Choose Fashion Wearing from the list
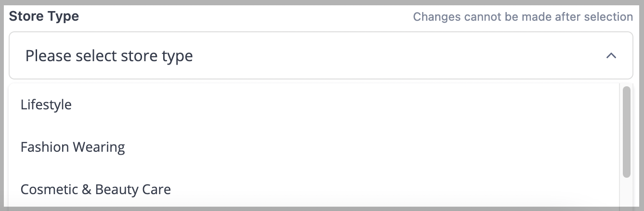 point(314,147)
